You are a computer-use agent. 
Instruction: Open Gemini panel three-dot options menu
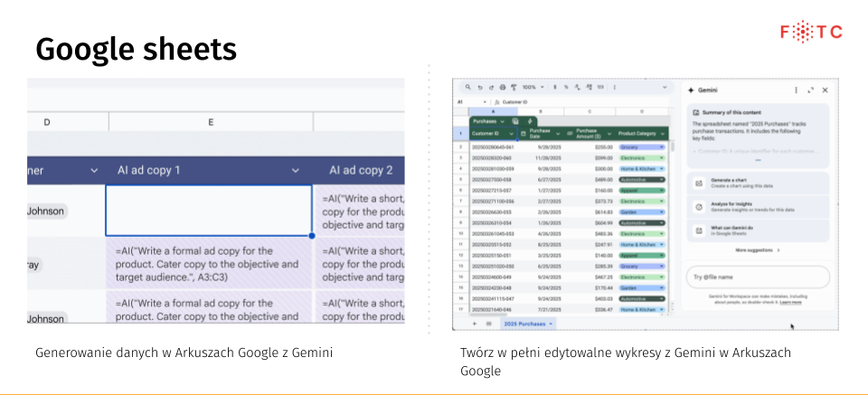(x=796, y=90)
